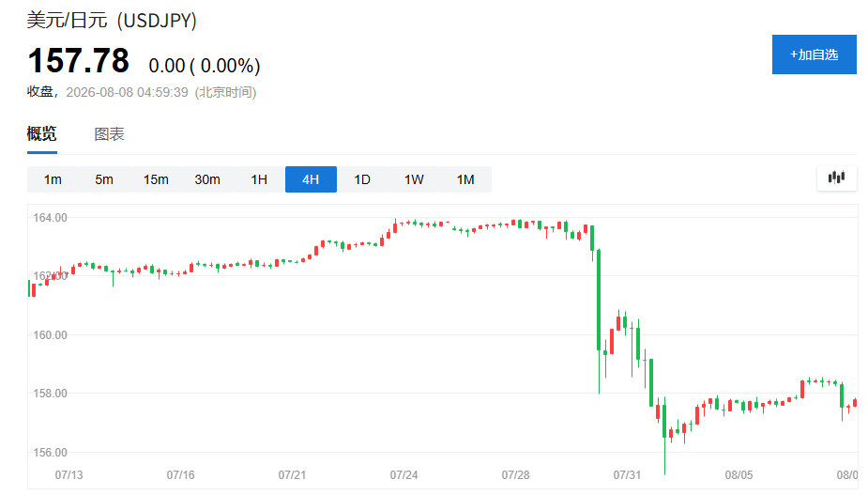Select the 1m timeframe
This screenshot has width=868, height=495.
(53, 179)
